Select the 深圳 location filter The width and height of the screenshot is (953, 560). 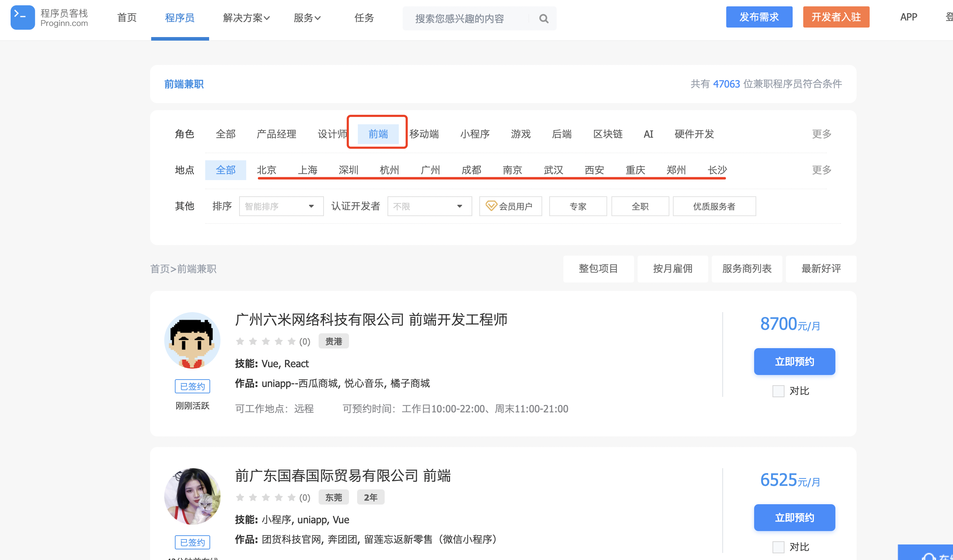[x=348, y=170]
